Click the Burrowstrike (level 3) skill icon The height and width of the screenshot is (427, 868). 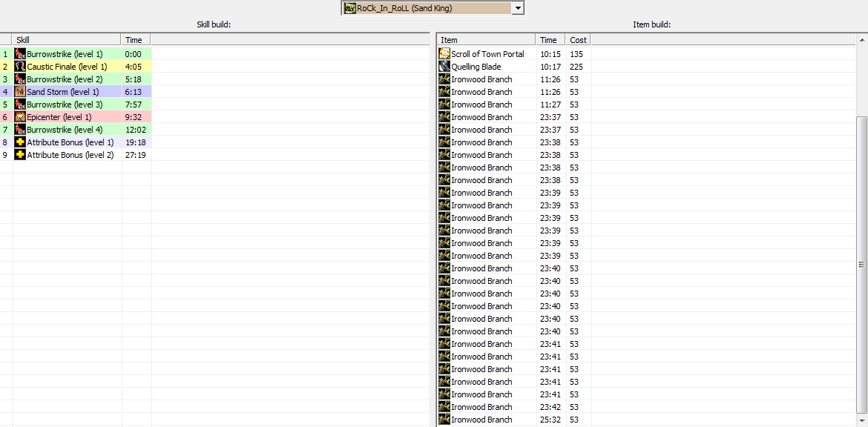click(21, 105)
